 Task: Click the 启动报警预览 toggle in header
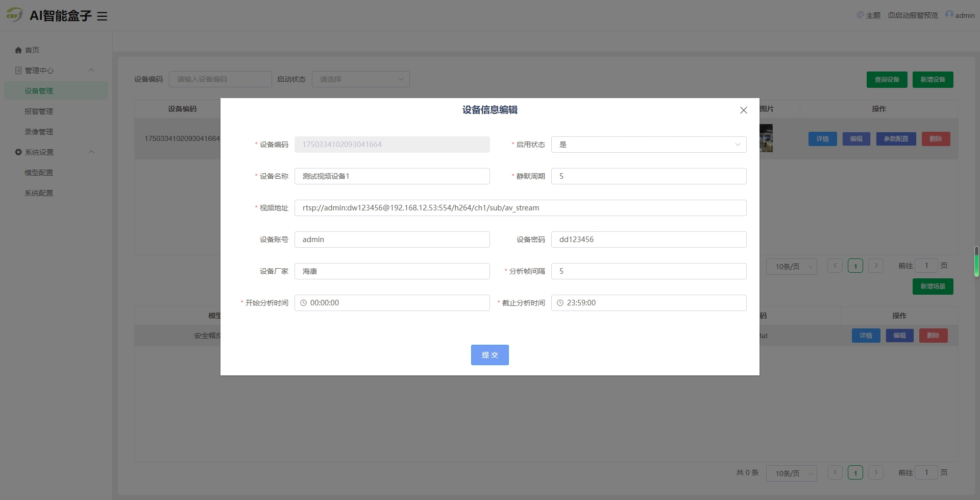[913, 15]
